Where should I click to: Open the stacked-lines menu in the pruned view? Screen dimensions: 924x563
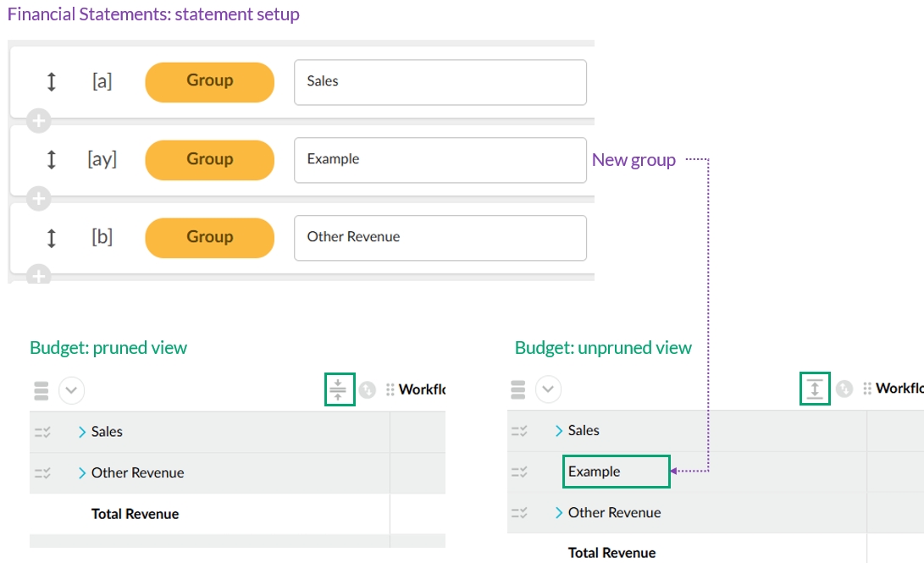41,390
